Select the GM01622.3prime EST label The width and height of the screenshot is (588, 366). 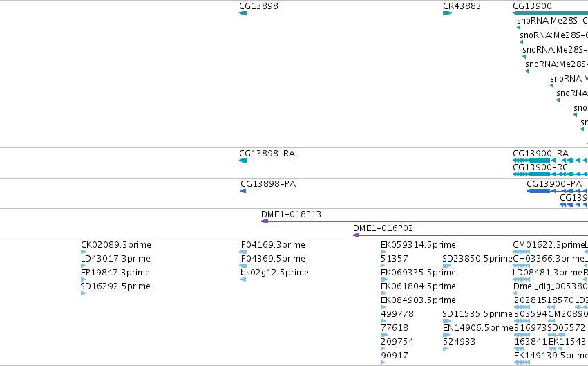pyautogui.click(x=548, y=245)
